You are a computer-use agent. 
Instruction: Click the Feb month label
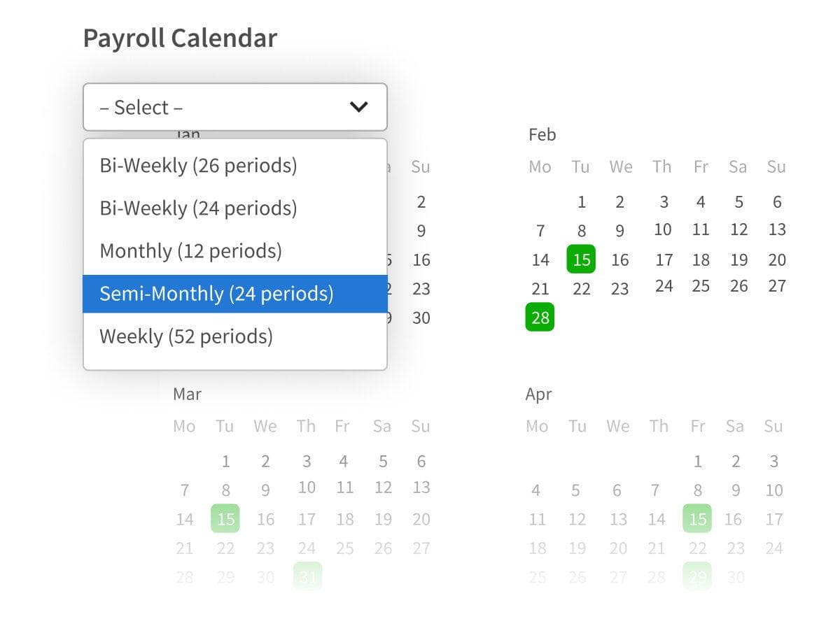pos(542,134)
